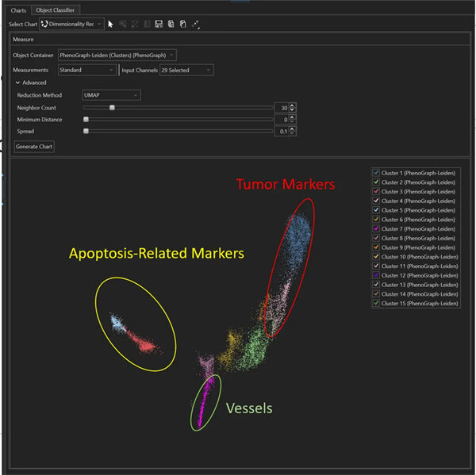This screenshot has width=476, height=475.
Task: Click the floppy disk save icon
Action: coord(159,24)
